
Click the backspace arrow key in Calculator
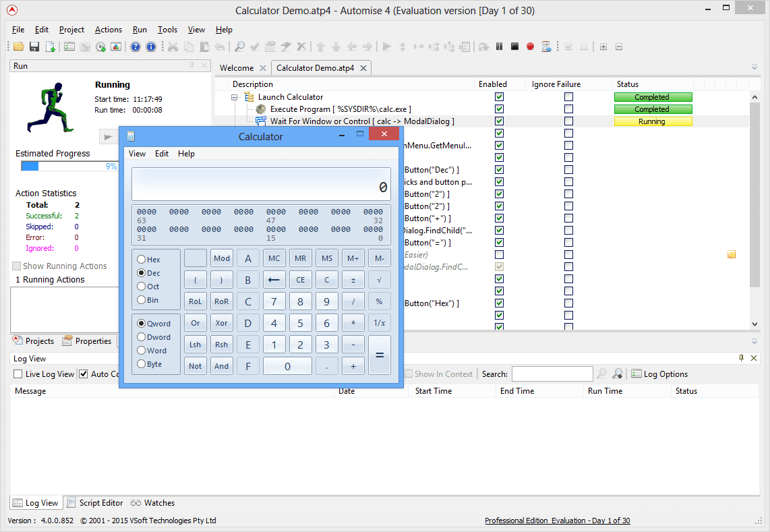[x=274, y=280]
